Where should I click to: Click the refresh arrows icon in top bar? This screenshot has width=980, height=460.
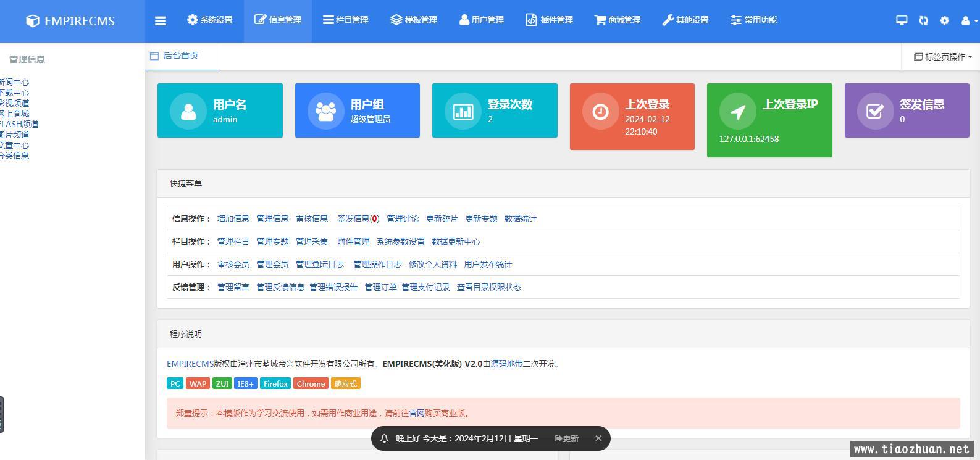pyautogui.click(x=923, y=20)
